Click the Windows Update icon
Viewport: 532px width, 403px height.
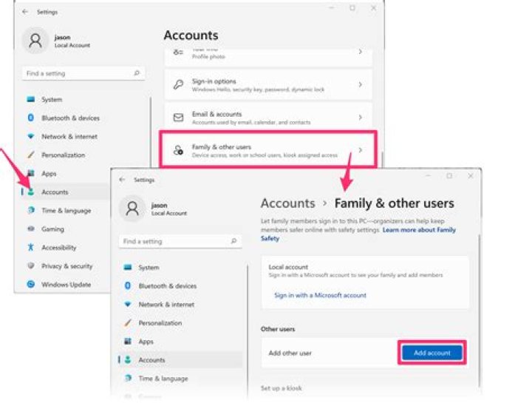[30, 285]
